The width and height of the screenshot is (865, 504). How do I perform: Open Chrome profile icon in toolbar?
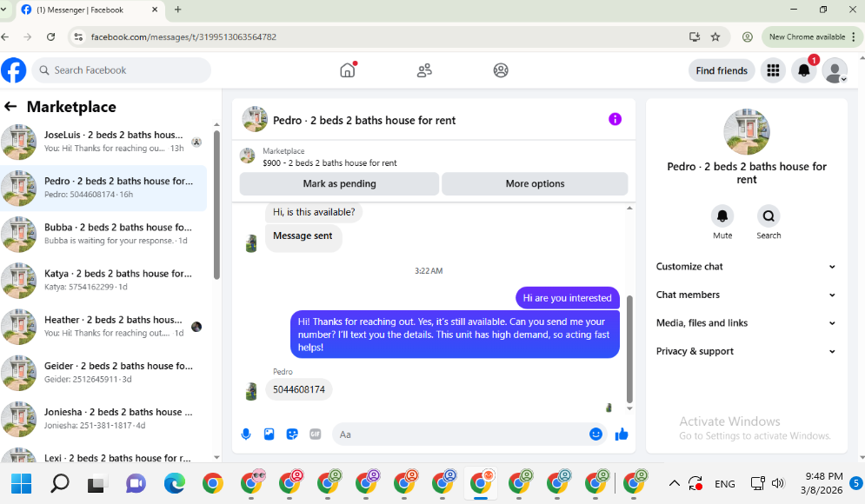748,37
